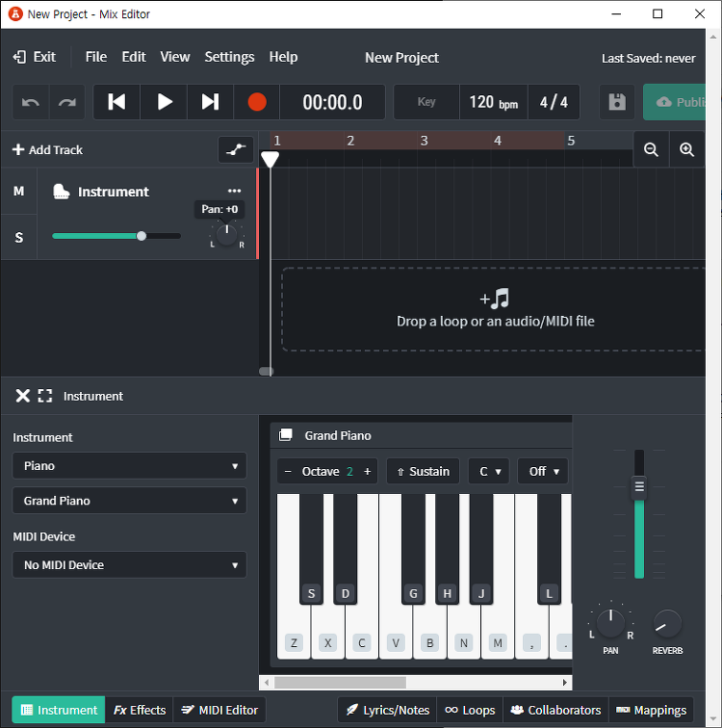Screen dimensions: 722x728
Task: Open the Lyrics/Notes panel
Action: click(x=387, y=710)
